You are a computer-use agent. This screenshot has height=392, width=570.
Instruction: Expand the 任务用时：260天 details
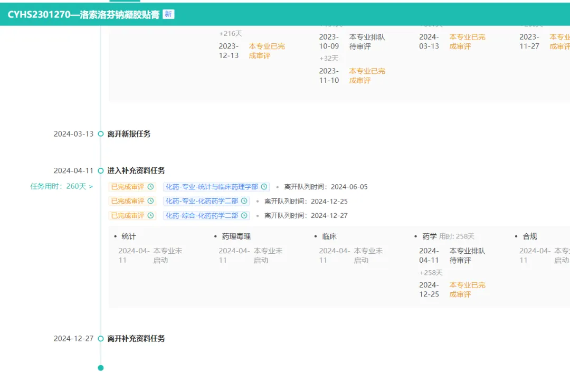click(x=61, y=186)
